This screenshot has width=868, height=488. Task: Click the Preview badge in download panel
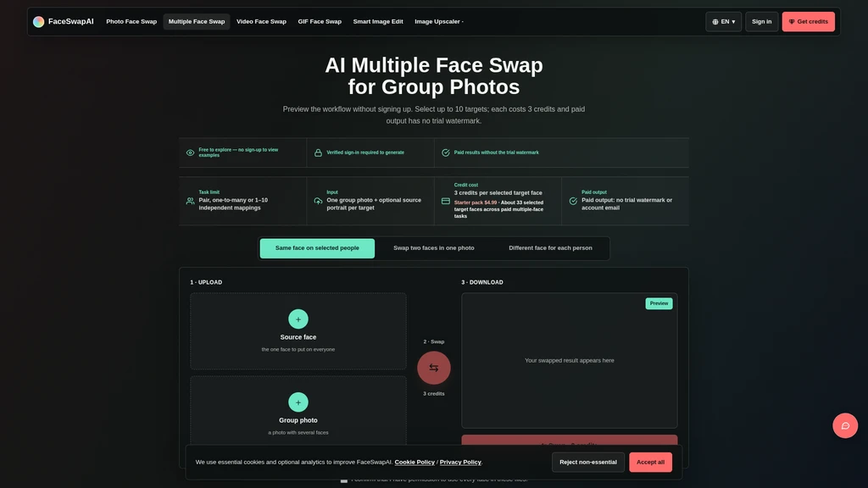659,303
